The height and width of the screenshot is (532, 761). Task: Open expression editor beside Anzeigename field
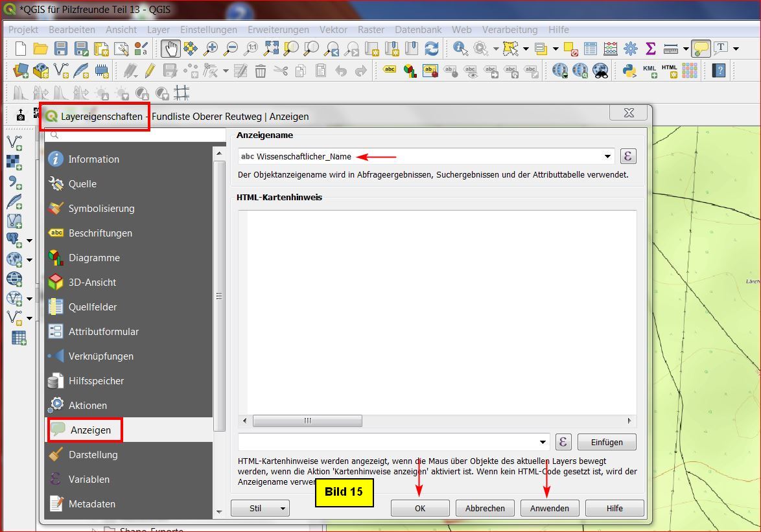point(627,156)
